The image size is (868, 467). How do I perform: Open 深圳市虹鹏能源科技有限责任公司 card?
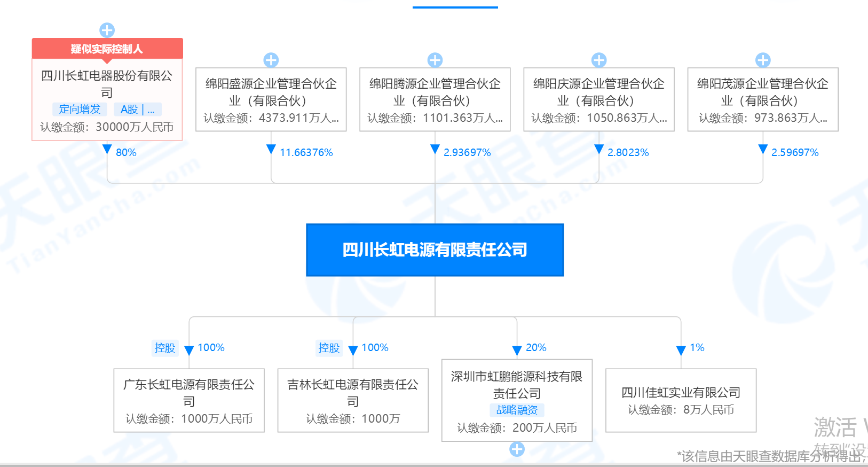(517, 400)
